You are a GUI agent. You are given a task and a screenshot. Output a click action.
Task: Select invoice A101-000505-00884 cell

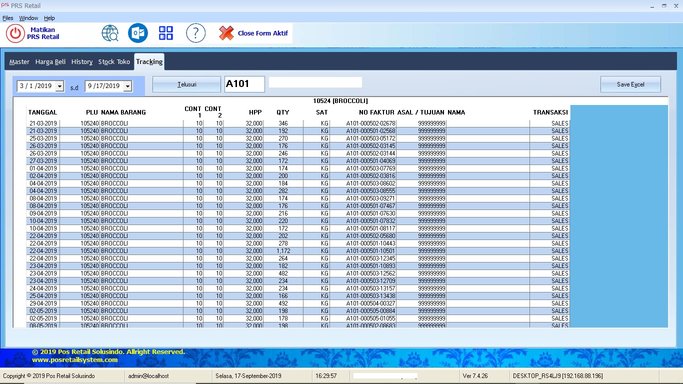click(371, 311)
